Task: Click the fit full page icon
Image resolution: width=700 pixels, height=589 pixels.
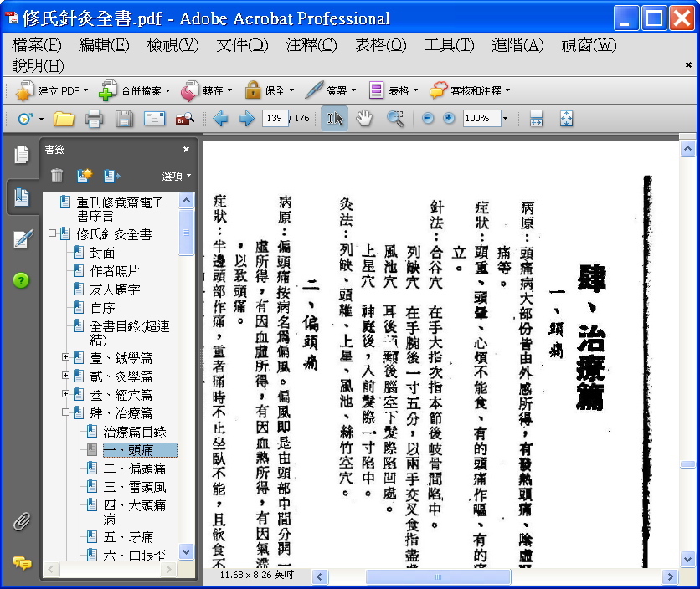Action: tap(566, 119)
